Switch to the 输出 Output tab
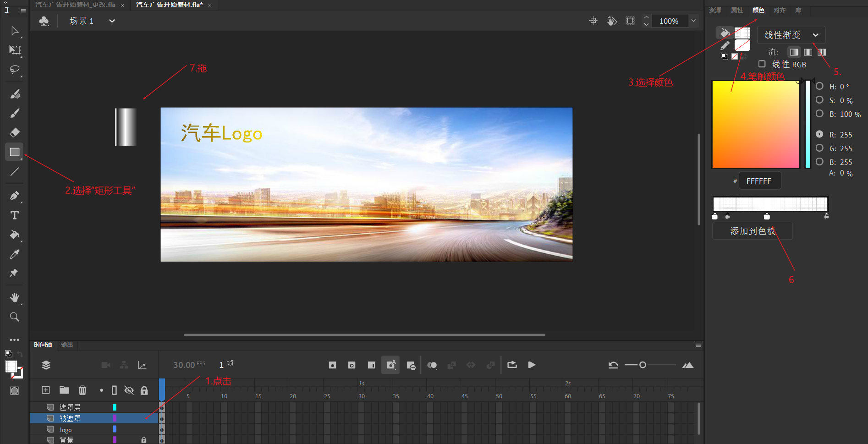Screen dimensions: 868x444 (67, 345)
